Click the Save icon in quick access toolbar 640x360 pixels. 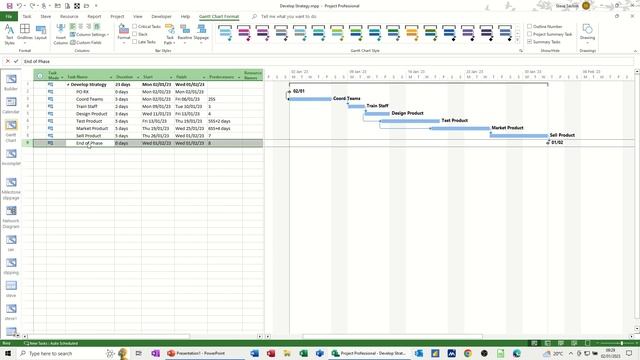point(9,6)
